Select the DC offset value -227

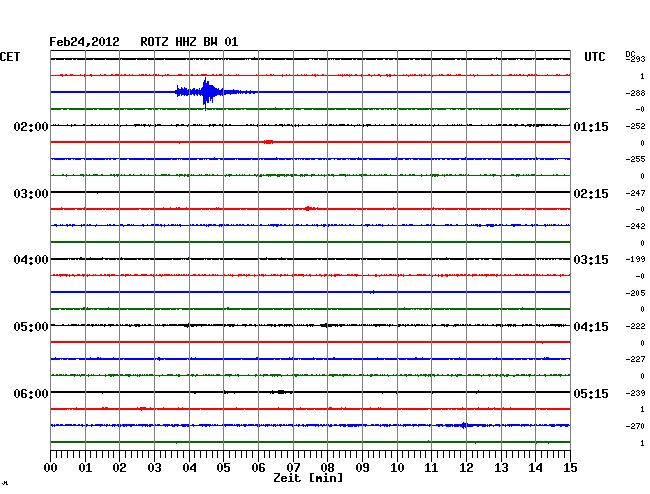635,359
